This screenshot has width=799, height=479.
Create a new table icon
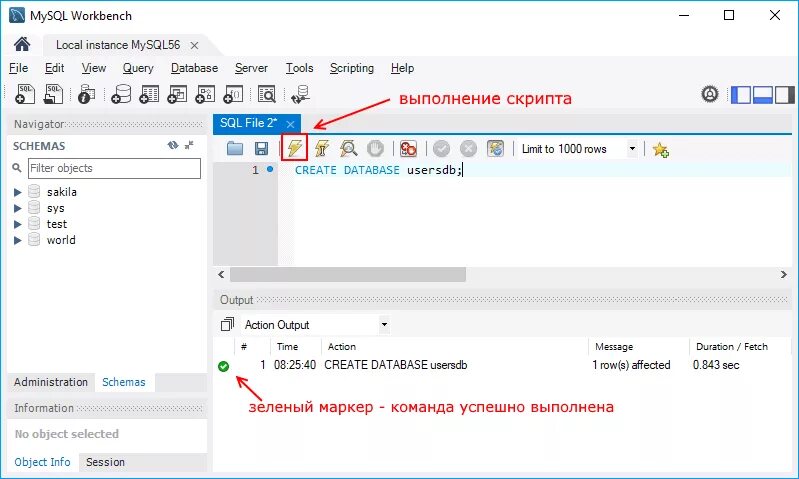coord(149,94)
